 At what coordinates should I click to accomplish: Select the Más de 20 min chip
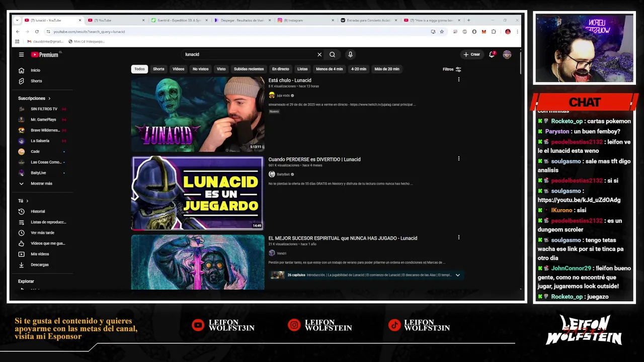(387, 69)
